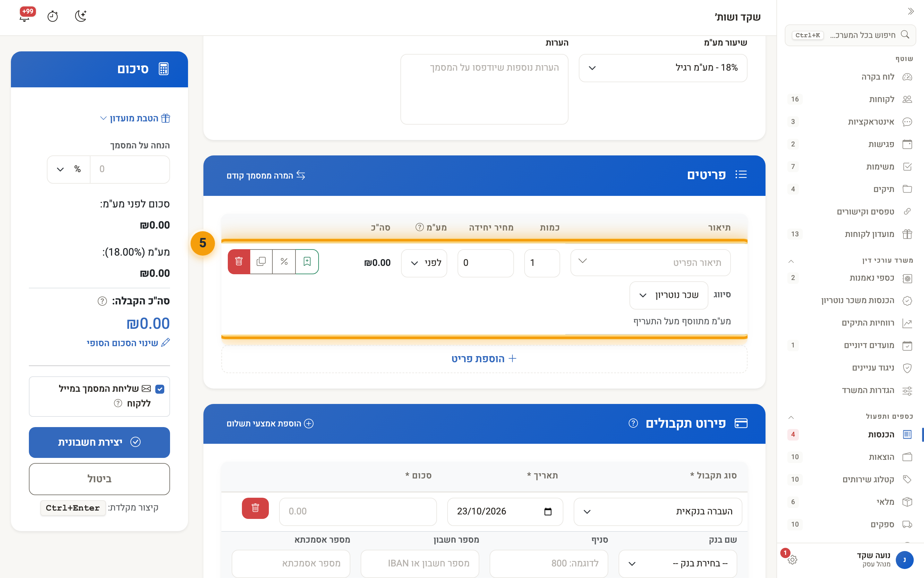Open the שיעור מע"מ dropdown showing 18%
The height and width of the screenshot is (578, 924).
663,68
